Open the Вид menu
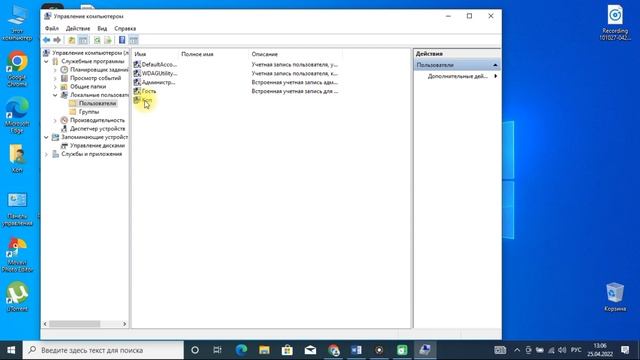 [x=102, y=29]
